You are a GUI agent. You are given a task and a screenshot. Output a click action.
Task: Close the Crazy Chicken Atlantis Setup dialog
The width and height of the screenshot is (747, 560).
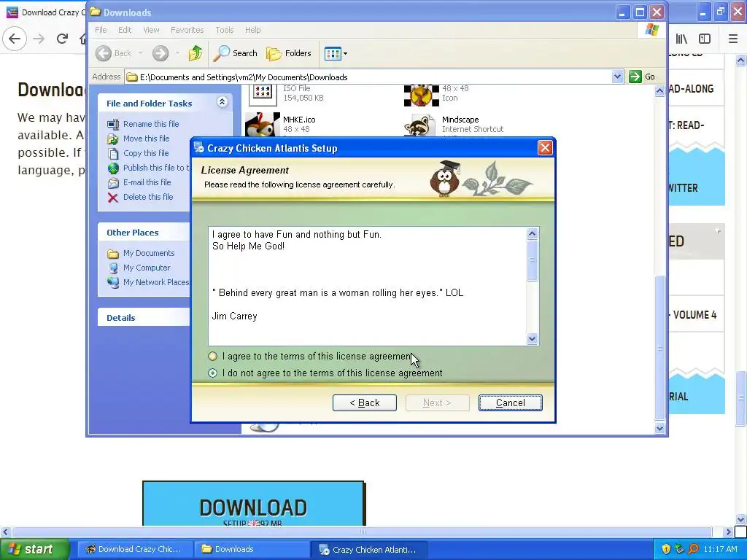pos(545,148)
